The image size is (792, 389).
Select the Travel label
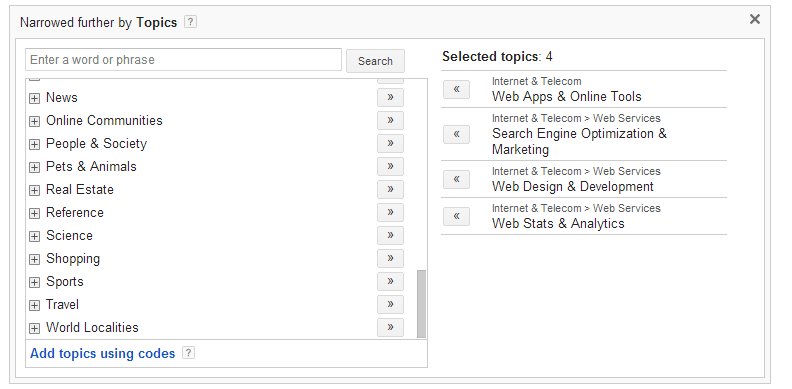click(x=63, y=304)
